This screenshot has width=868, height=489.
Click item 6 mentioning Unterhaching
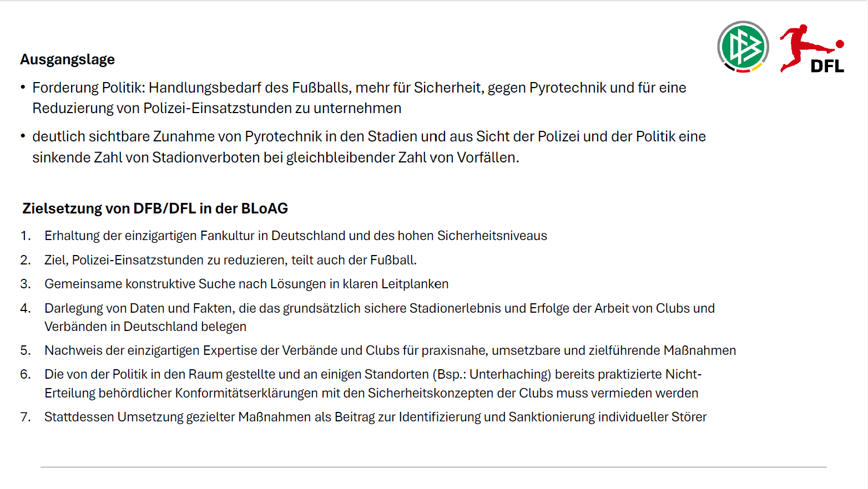click(x=372, y=374)
